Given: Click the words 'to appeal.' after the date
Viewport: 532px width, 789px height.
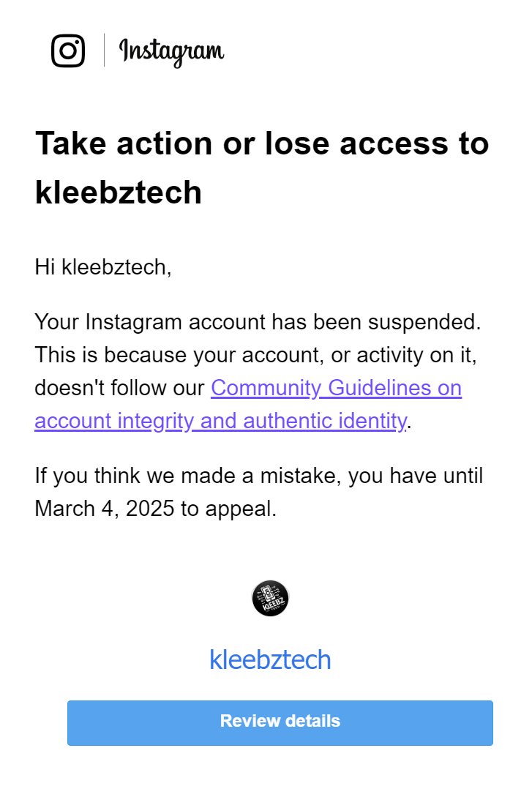Looking at the screenshot, I should (x=228, y=509).
